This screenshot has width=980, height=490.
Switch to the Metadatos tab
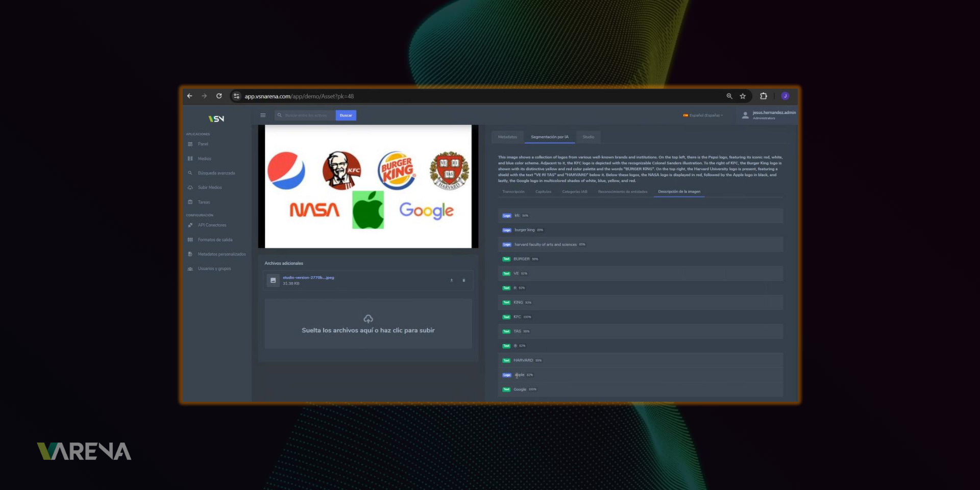pyautogui.click(x=507, y=137)
